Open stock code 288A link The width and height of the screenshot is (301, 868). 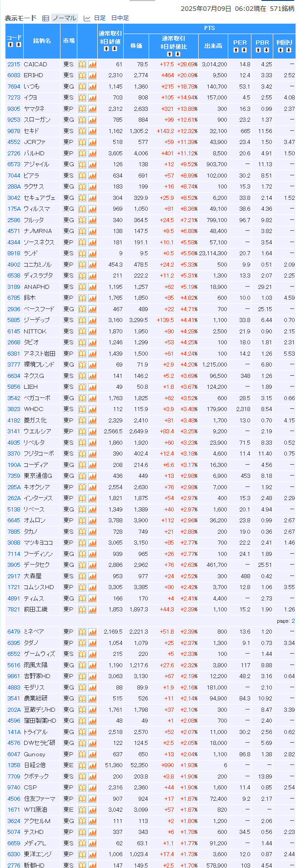[x=14, y=187]
